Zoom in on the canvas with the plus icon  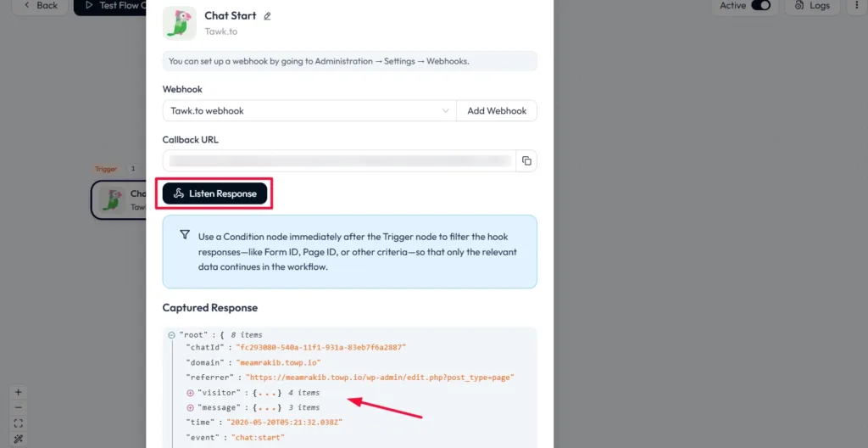click(19, 392)
